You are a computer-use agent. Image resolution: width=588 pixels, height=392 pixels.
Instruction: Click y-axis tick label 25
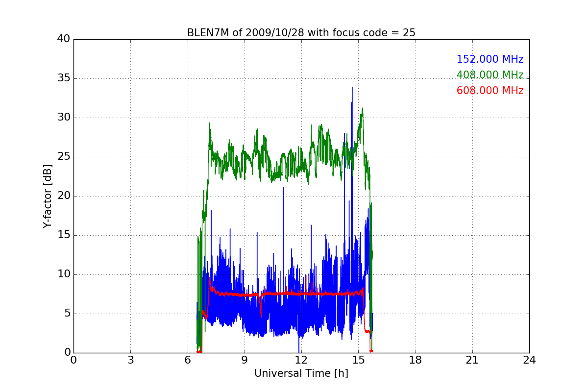coord(64,157)
